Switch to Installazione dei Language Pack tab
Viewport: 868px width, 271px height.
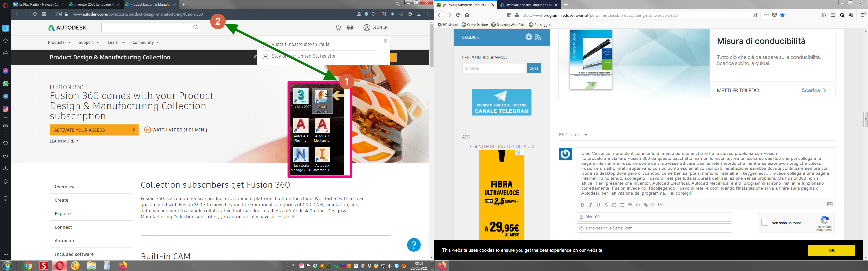(529, 5)
